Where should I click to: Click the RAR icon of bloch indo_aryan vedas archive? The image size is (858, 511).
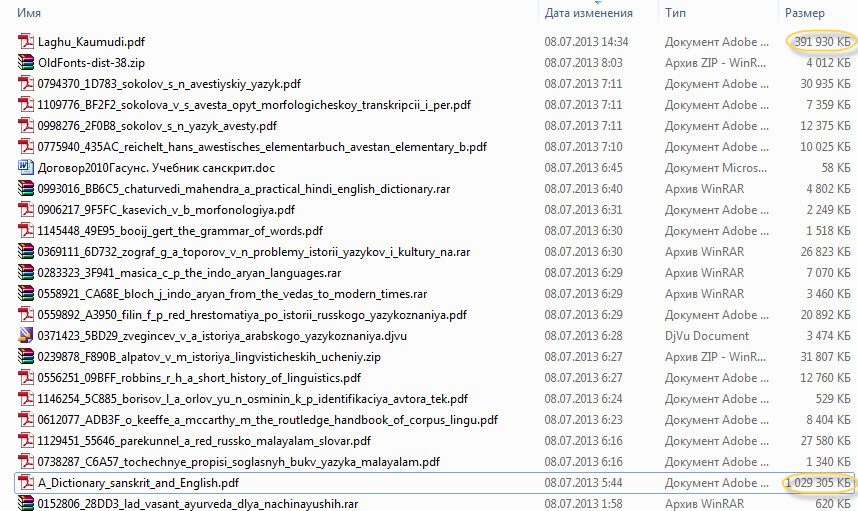coord(26,294)
